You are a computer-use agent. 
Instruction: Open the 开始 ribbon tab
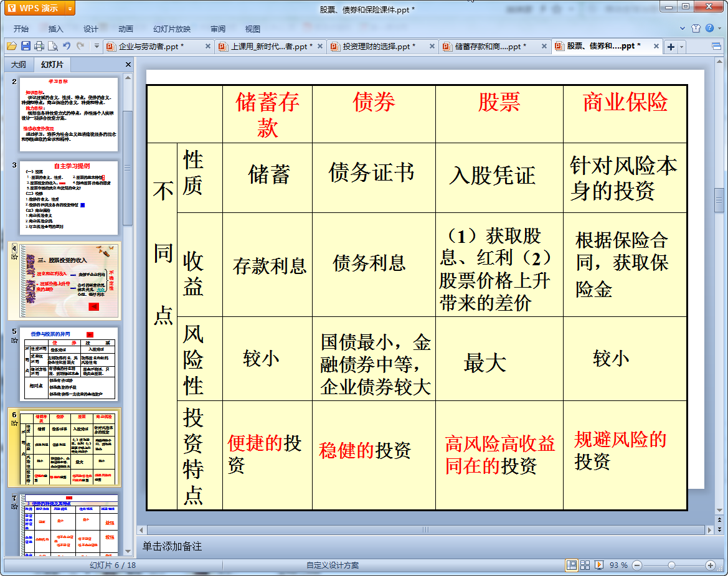pos(21,29)
